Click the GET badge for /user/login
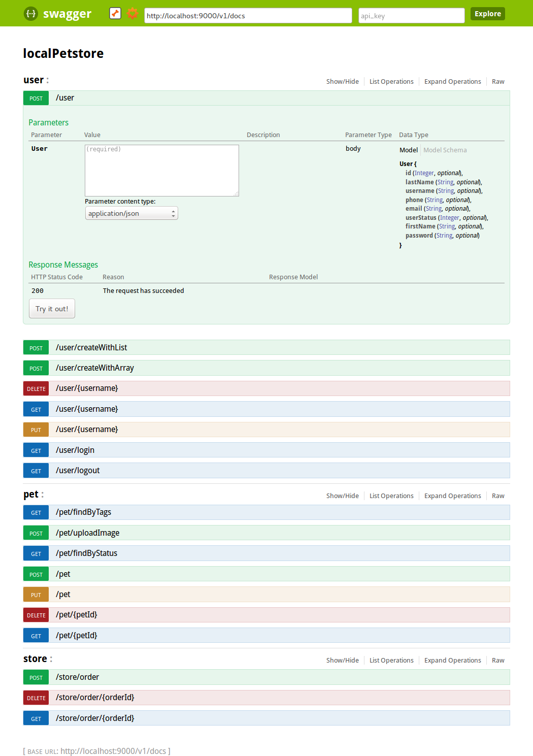 click(x=36, y=450)
